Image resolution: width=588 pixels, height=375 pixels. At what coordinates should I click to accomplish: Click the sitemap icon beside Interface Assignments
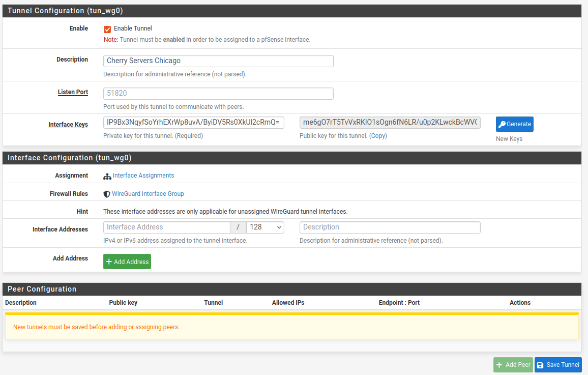(107, 176)
